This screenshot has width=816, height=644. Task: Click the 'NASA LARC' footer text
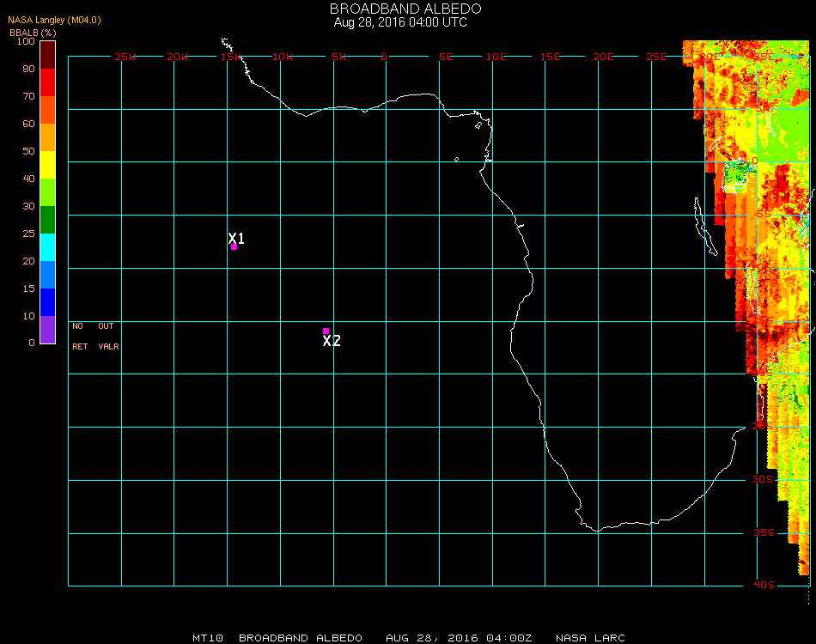[x=590, y=638]
